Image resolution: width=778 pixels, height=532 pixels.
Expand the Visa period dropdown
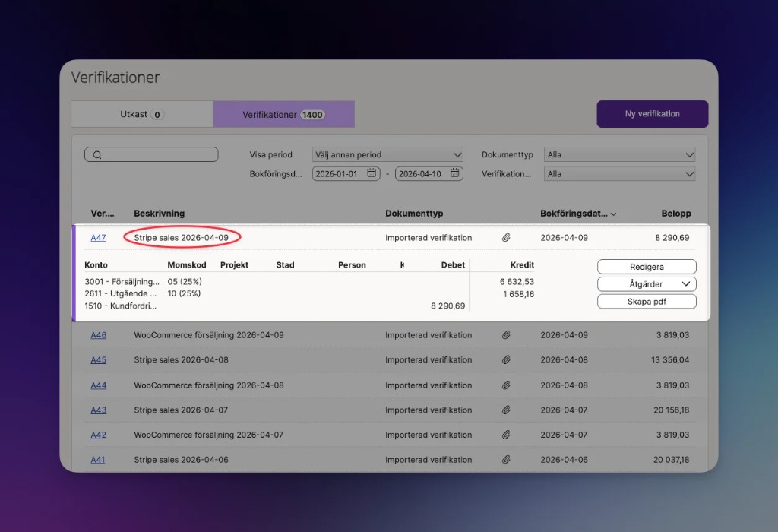point(387,154)
